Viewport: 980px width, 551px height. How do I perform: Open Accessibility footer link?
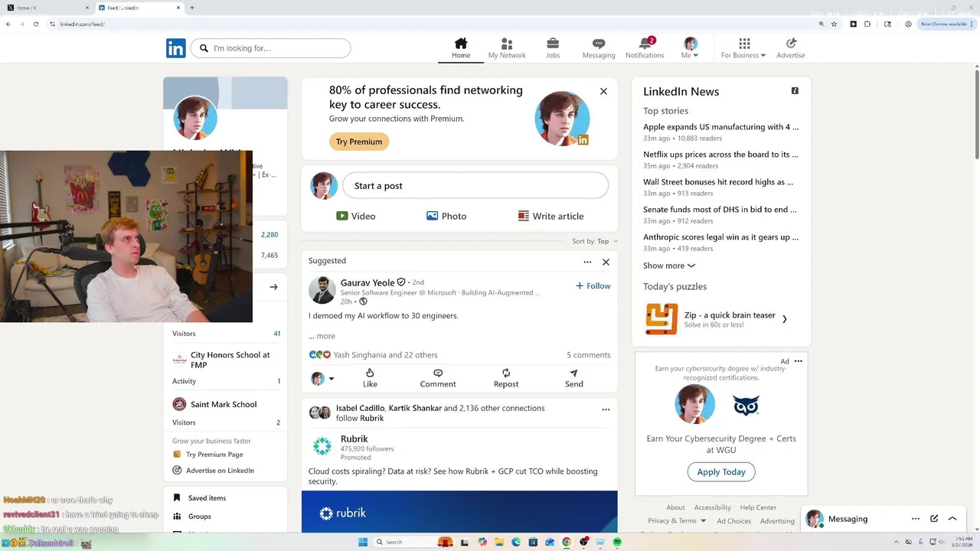(x=712, y=507)
